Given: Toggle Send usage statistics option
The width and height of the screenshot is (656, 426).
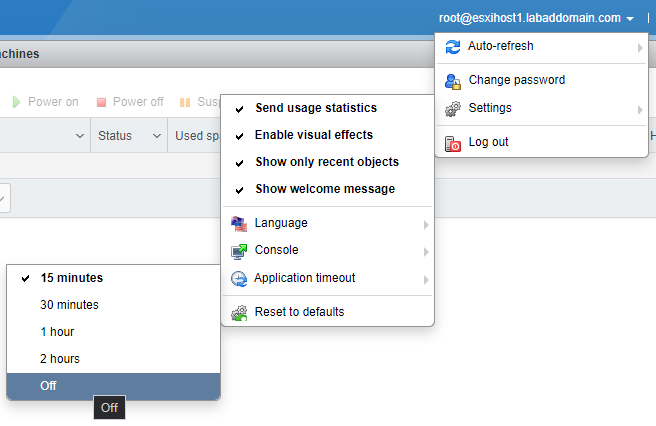Looking at the screenshot, I should point(318,108).
